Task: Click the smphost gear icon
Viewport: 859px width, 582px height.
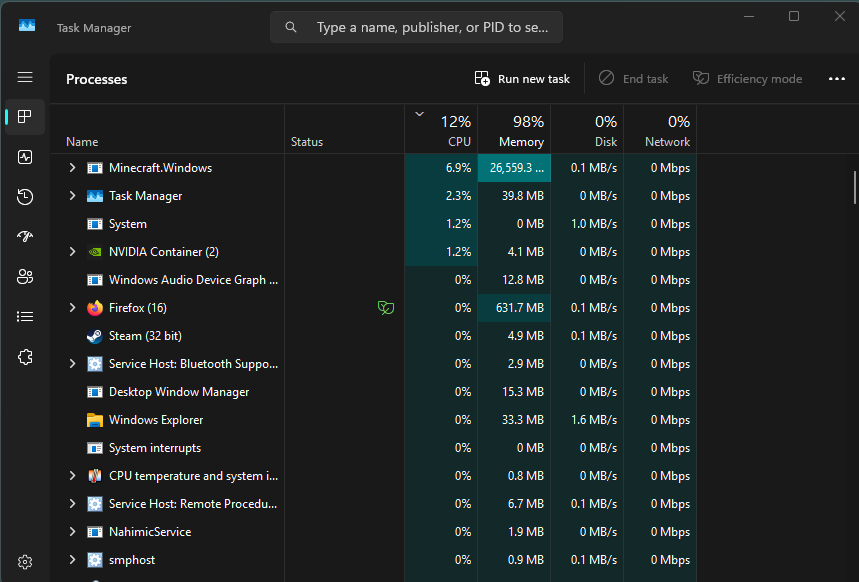Action: [x=95, y=560]
